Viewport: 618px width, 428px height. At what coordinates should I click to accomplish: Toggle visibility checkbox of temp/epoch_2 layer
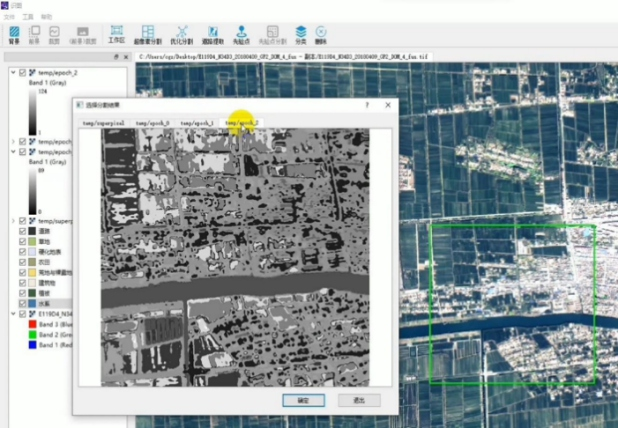pos(23,73)
